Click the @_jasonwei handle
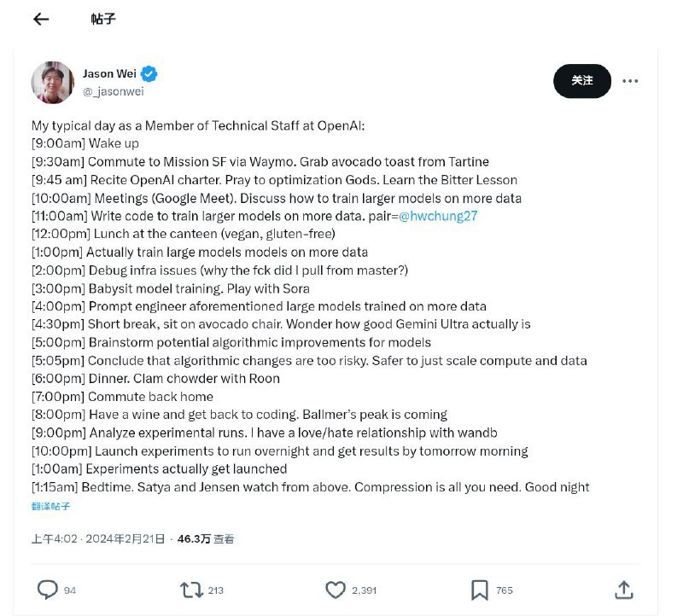The width and height of the screenshot is (683, 616). [x=113, y=90]
